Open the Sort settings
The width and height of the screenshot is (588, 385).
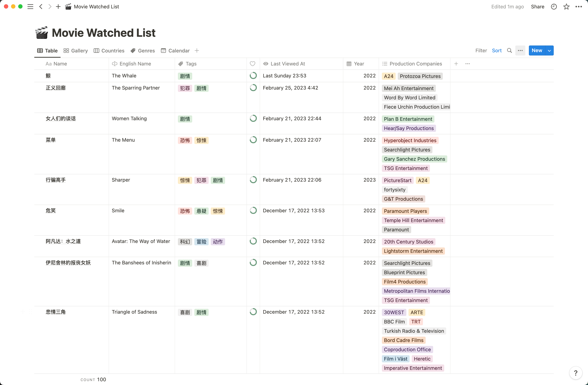(x=497, y=51)
